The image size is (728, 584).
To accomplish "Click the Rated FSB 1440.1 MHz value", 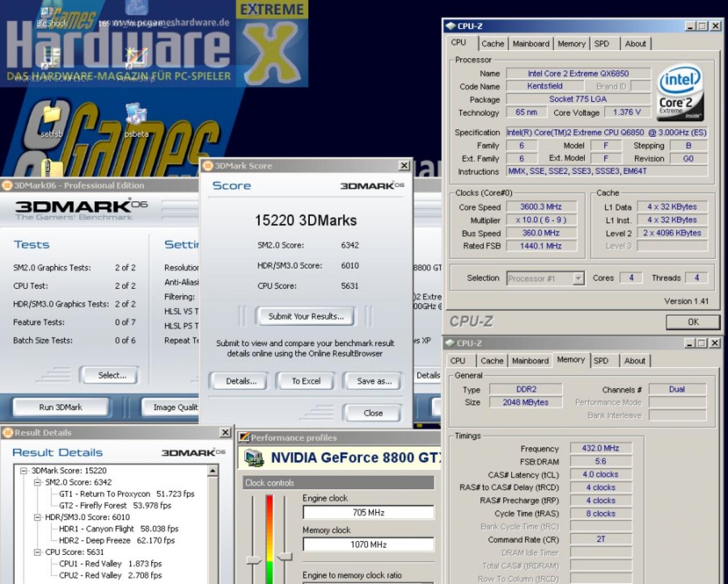I will 541,246.
